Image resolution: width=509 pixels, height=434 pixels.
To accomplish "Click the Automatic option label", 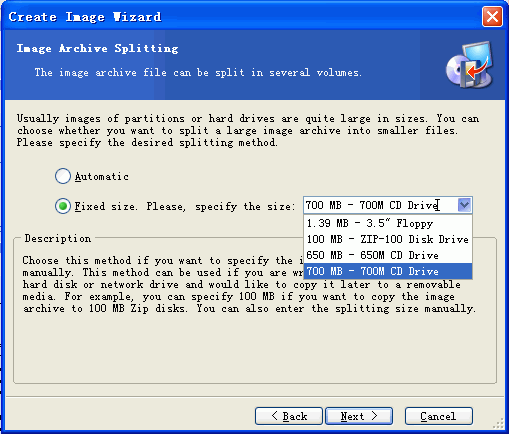I will (x=101, y=176).
